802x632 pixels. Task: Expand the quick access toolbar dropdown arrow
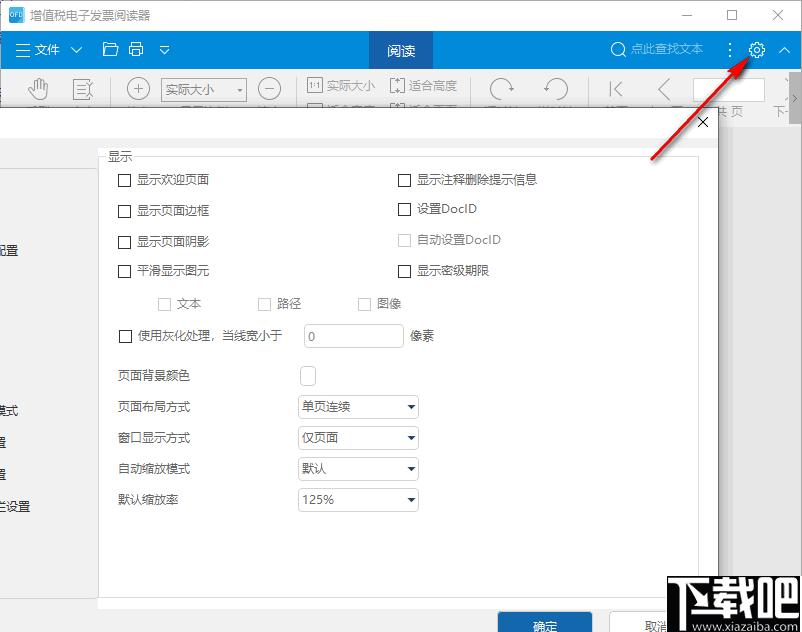164,50
